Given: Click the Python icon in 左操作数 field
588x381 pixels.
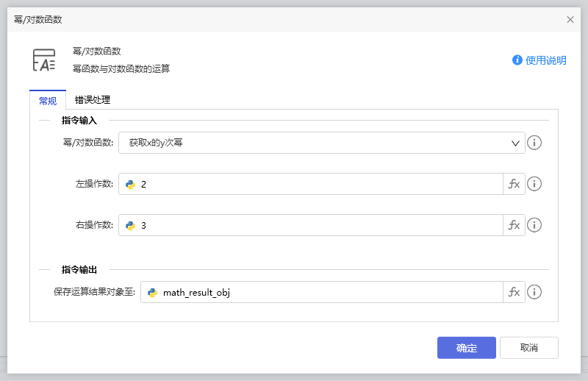Looking at the screenshot, I should pyautogui.click(x=131, y=185).
